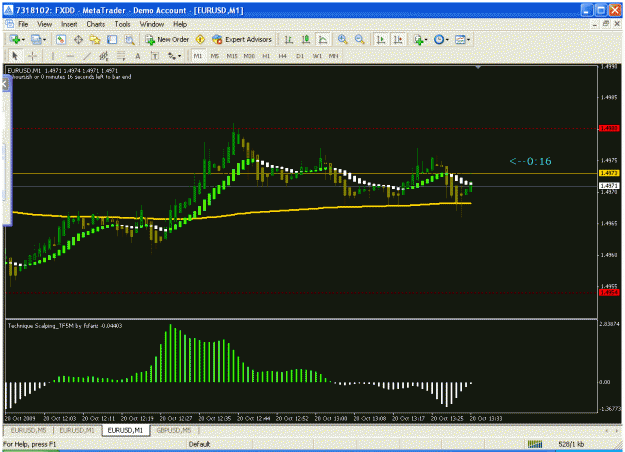Switch chart to Line Chart

(x=323, y=39)
